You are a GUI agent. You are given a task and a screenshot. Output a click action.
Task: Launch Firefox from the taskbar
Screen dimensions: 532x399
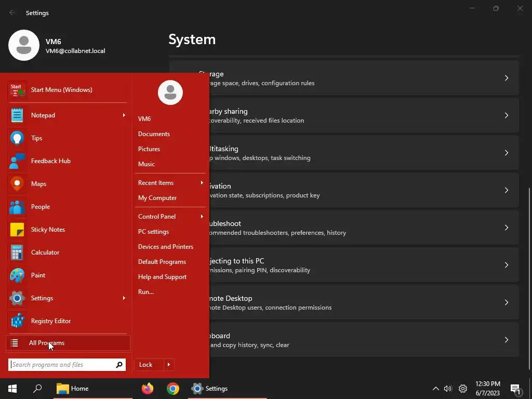147,389
